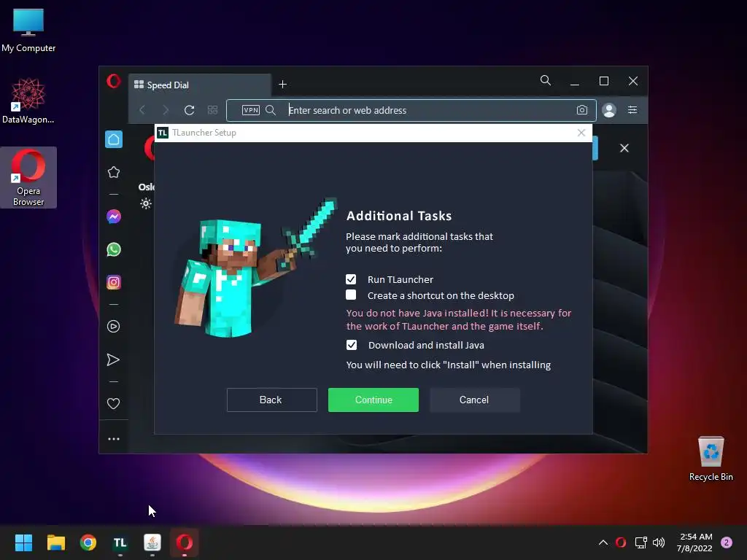747x560 pixels.
Task: Open clock showing 2:54 AM
Action: coord(694,542)
